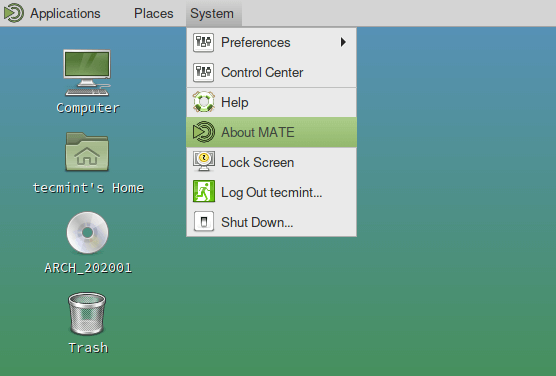
Task: Close the System menu via its header
Action: (212, 13)
